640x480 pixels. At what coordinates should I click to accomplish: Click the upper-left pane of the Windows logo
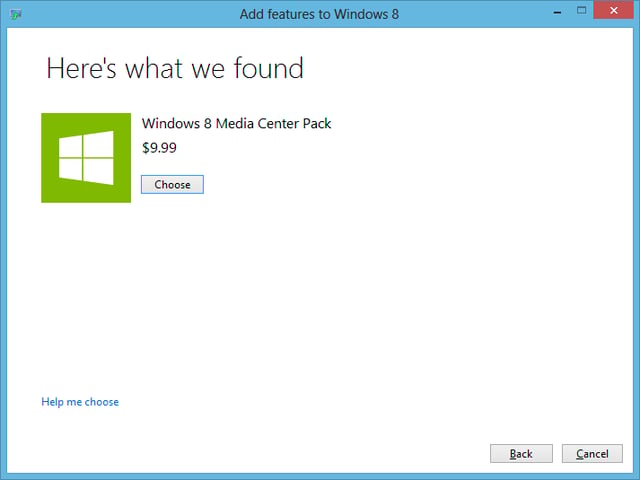(x=70, y=147)
